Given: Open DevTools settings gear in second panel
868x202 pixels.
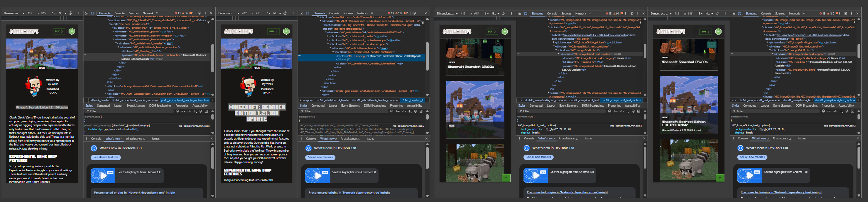Looking at the screenshot, I should [x=414, y=13].
